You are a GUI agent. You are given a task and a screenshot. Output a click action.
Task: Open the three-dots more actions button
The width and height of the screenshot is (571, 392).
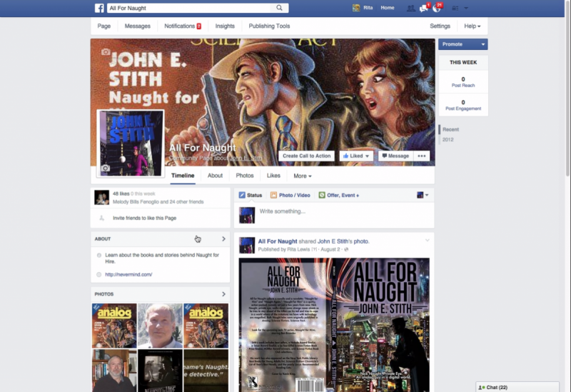pyautogui.click(x=422, y=156)
